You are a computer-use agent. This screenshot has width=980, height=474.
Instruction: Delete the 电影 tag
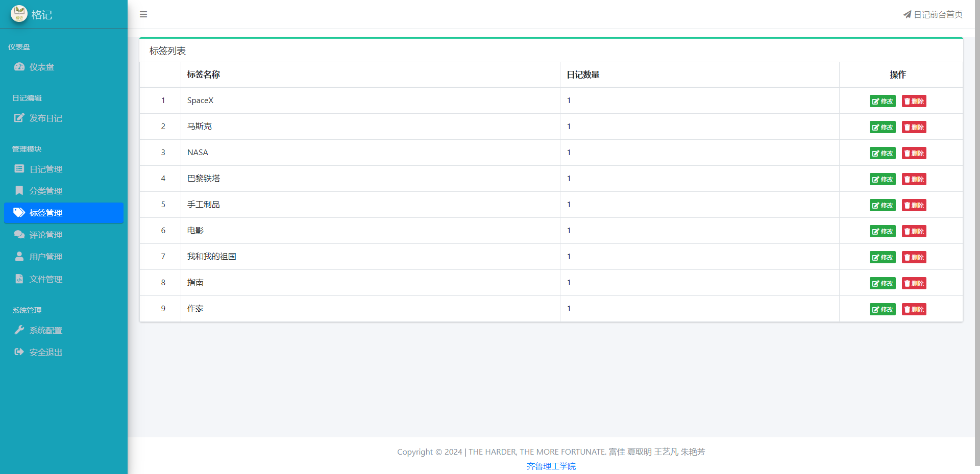pyautogui.click(x=914, y=231)
